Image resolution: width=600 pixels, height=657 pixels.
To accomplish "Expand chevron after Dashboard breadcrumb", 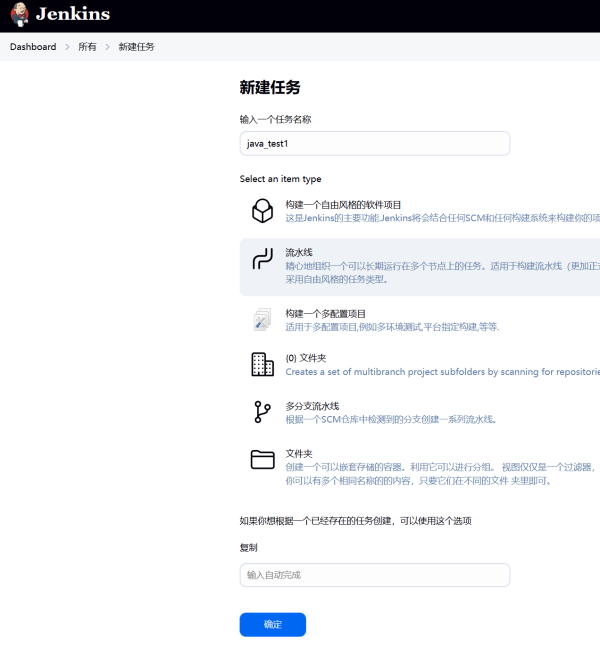I will coord(67,47).
